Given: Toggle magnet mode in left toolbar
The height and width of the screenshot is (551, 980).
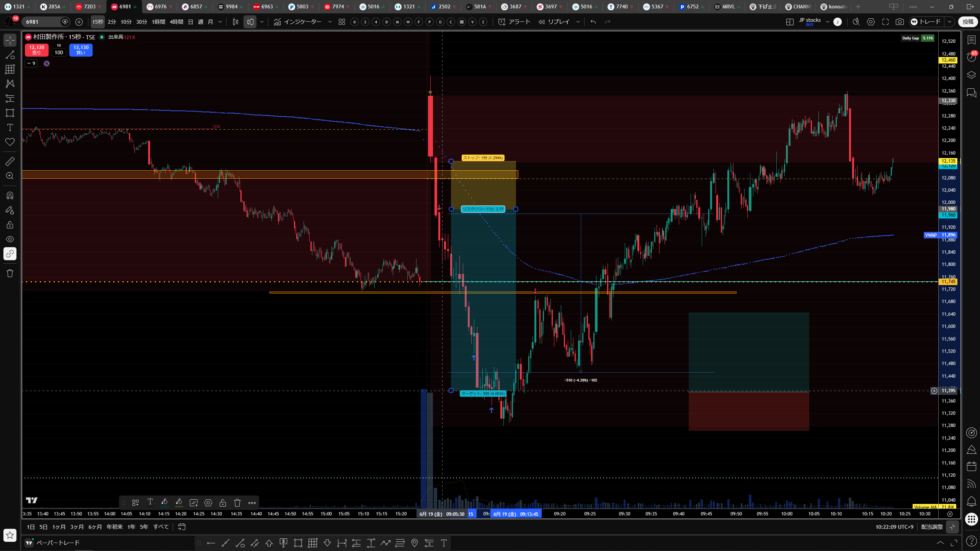Looking at the screenshot, I should click(10, 196).
